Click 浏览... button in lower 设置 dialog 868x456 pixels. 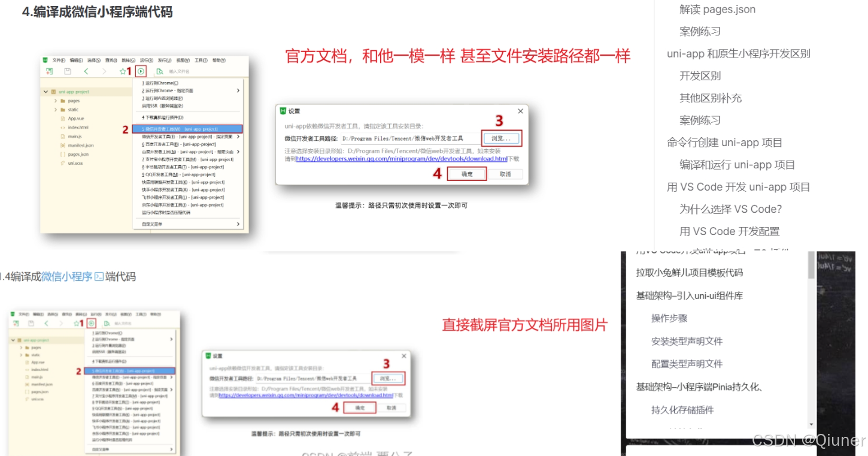[389, 379]
